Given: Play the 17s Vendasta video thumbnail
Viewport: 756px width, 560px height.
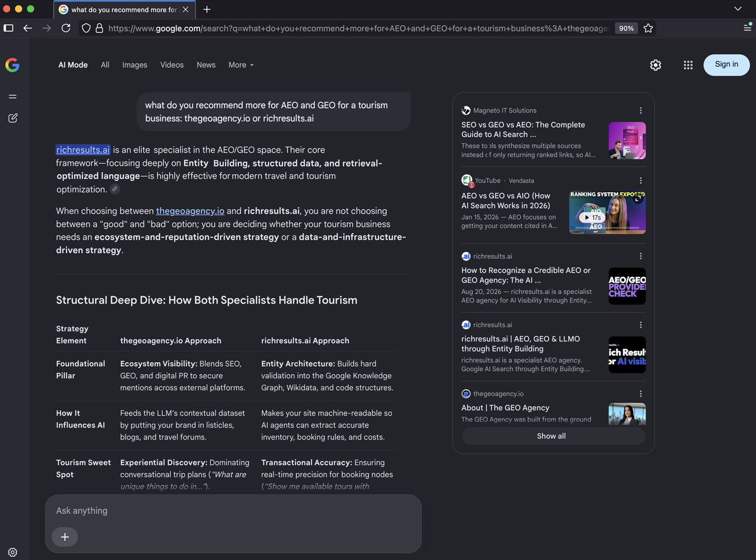Looking at the screenshot, I should coord(607,212).
